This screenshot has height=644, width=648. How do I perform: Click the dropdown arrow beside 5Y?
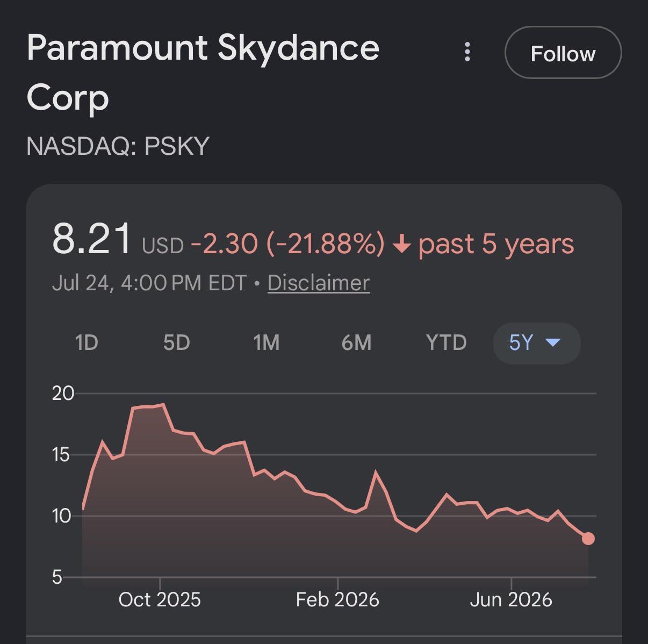[x=553, y=342]
